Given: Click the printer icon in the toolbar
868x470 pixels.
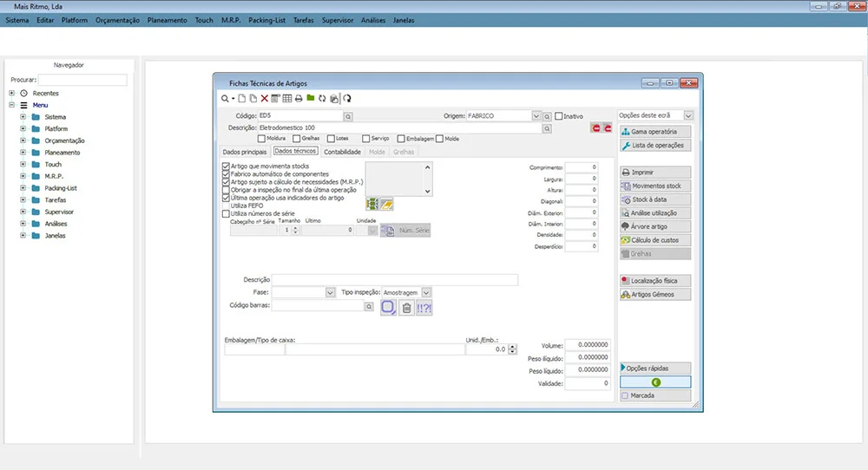Looking at the screenshot, I should pyautogui.click(x=299, y=99).
